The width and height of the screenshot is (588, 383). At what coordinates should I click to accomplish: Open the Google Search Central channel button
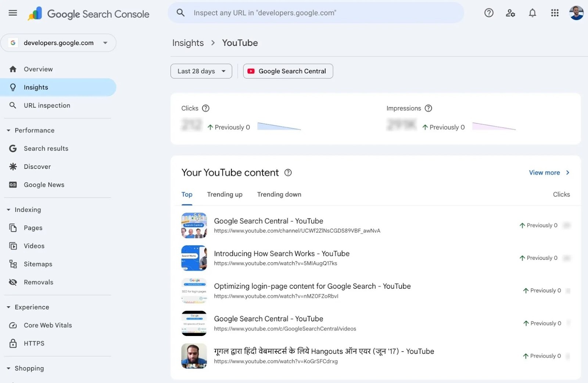tap(288, 71)
